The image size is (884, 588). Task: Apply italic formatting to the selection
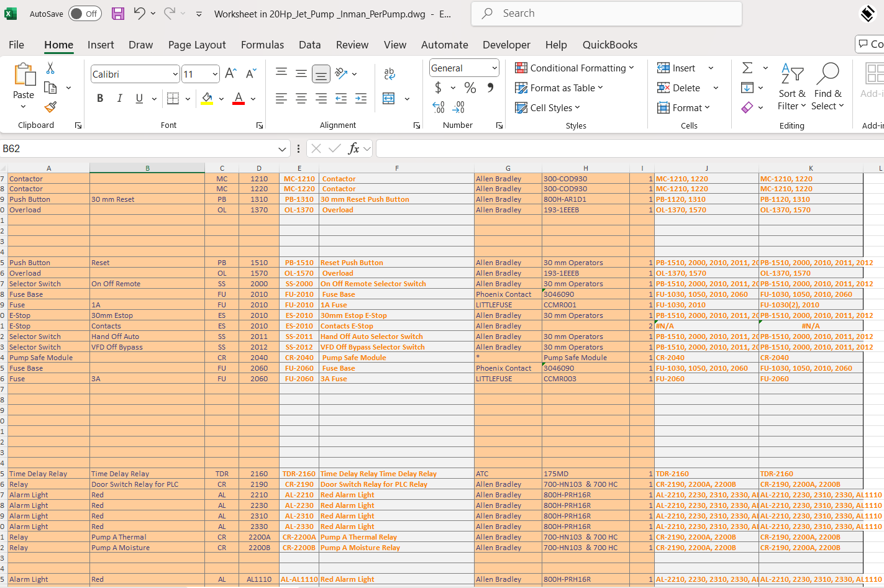point(119,99)
